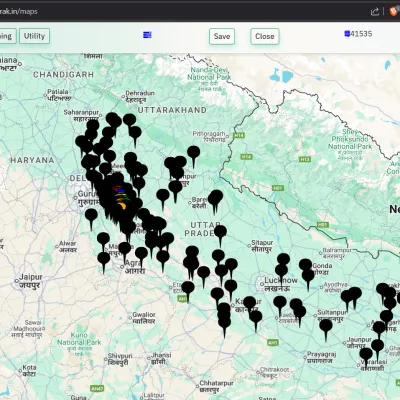Screen dimensions: 400x400
Task: Click the Jhansi city label
Action: (x=161, y=358)
